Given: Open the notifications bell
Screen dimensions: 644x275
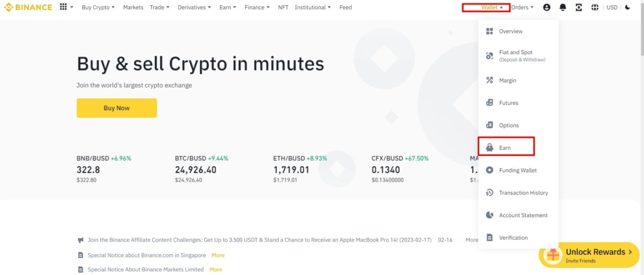Looking at the screenshot, I should click(x=562, y=8).
